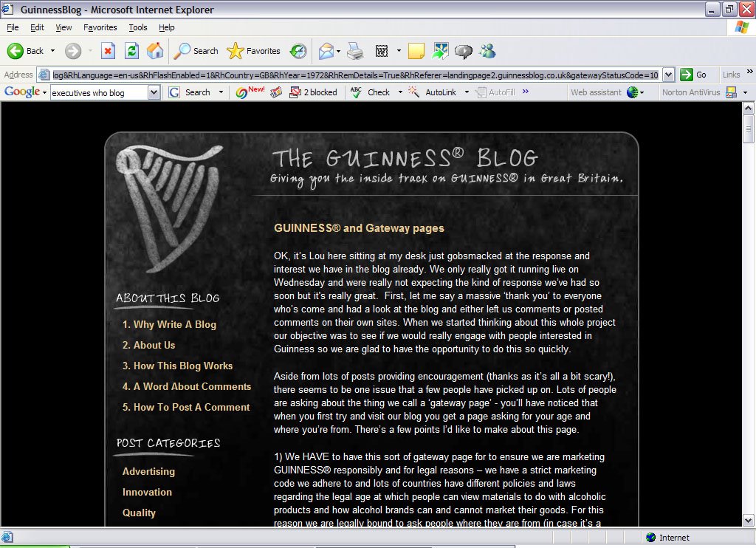
Task: Open the Discuss speech bubble icon
Action: [x=464, y=51]
